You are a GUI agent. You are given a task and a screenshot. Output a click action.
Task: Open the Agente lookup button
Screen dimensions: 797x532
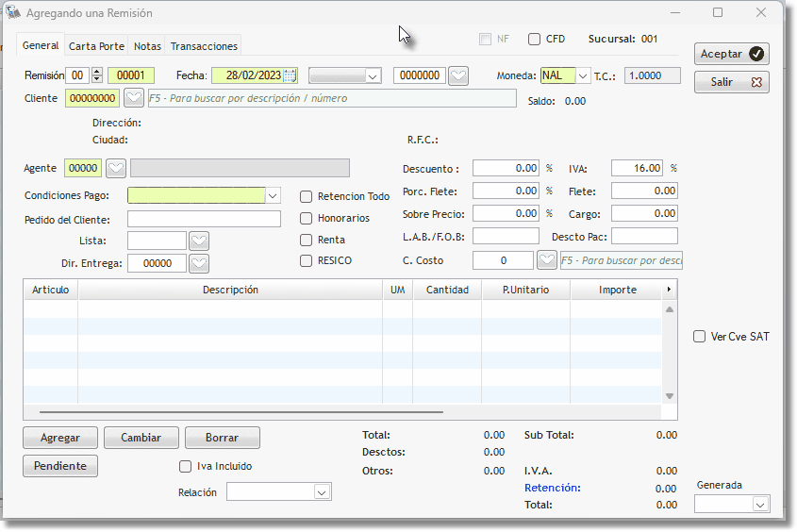116,168
